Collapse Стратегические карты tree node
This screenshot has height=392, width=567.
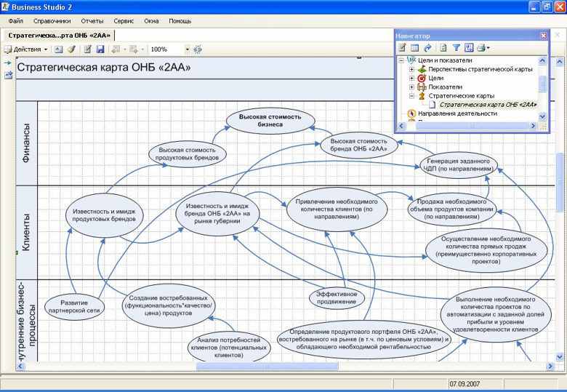pos(411,96)
